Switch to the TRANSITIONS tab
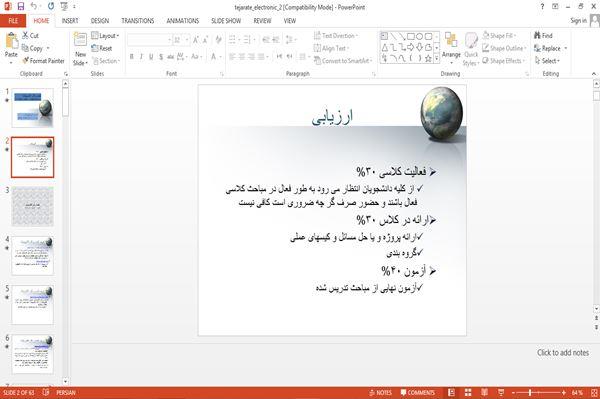Image resolution: width=600 pixels, height=399 pixels. (x=138, y=21)
